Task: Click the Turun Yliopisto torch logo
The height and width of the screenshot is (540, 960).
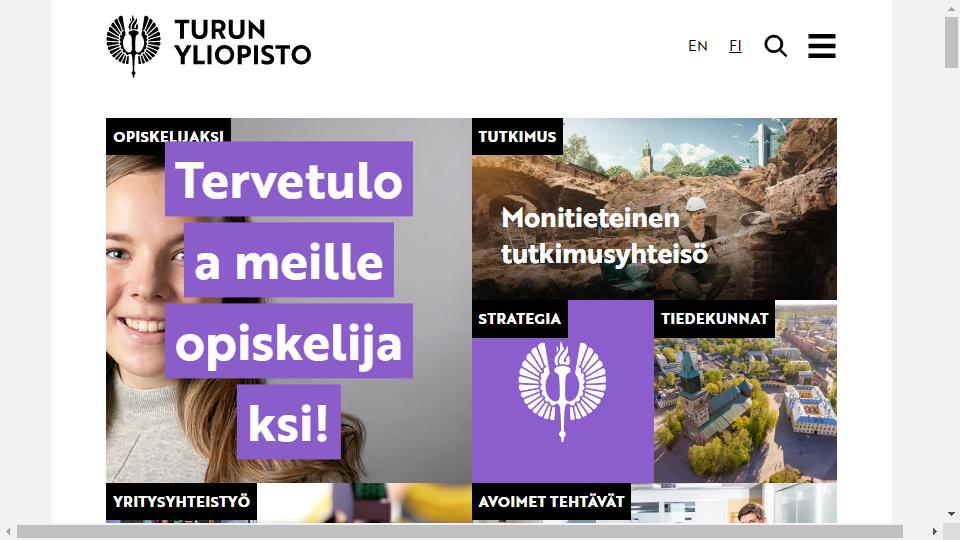Action: [x=133, y=46]
